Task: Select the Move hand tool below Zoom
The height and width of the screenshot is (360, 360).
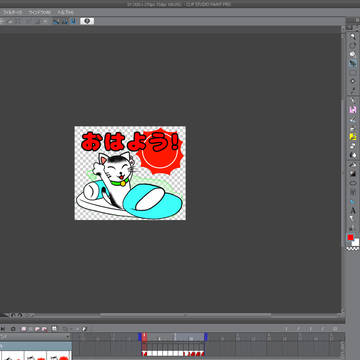Action: coord(353,45)
